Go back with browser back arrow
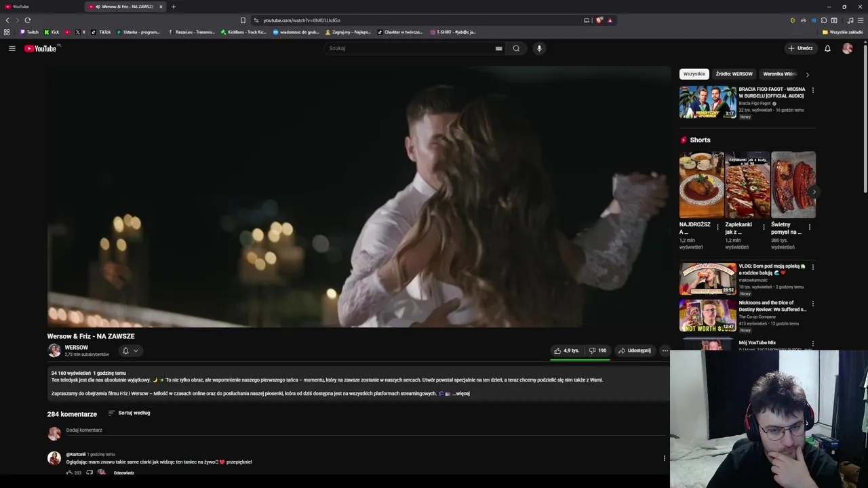 tap(8, 20)
